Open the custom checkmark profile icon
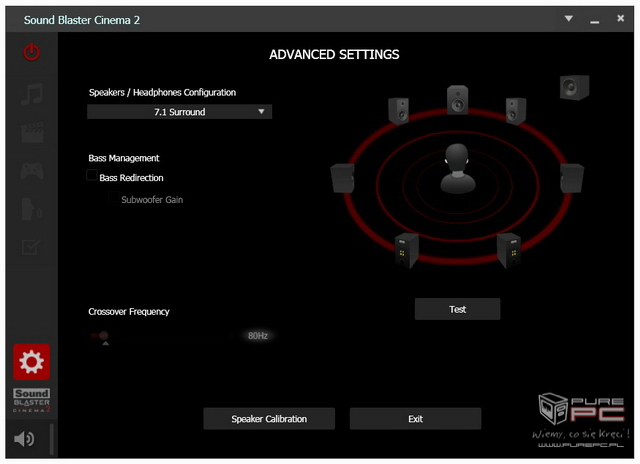 click(x=31, y=247)
